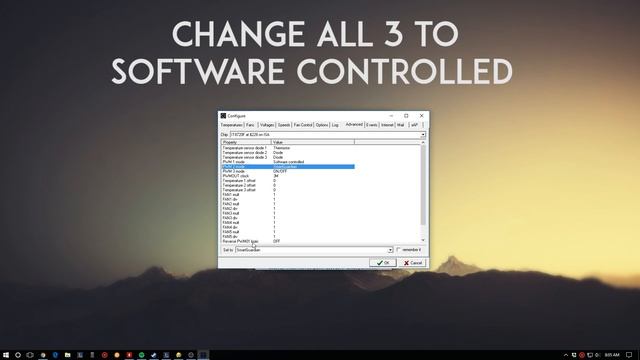640x360 pixels.
Task: Maximize the Configure dialog window
Action: [x=406, y=116]
